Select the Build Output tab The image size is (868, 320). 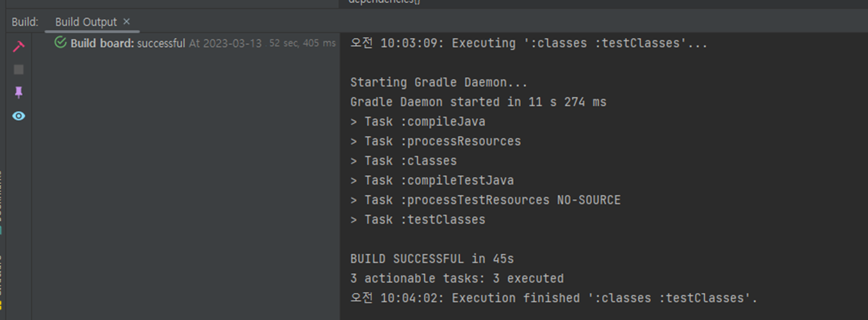pyautogui.click(x=86, y=22)
